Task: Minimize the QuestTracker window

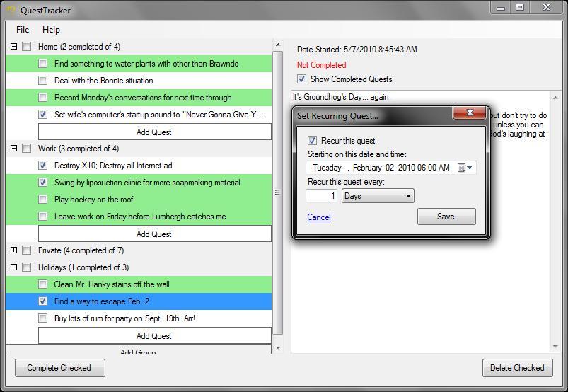Action: tap(502, 7)
